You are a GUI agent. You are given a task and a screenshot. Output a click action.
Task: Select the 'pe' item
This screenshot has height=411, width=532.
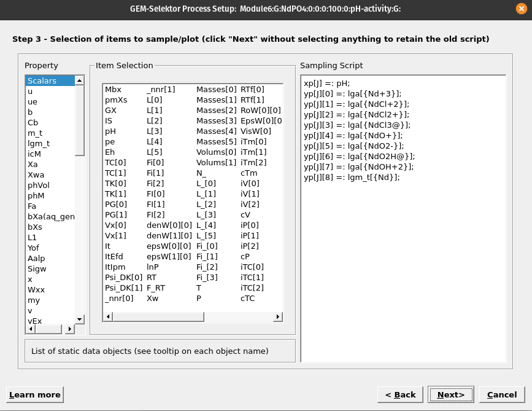110,142
